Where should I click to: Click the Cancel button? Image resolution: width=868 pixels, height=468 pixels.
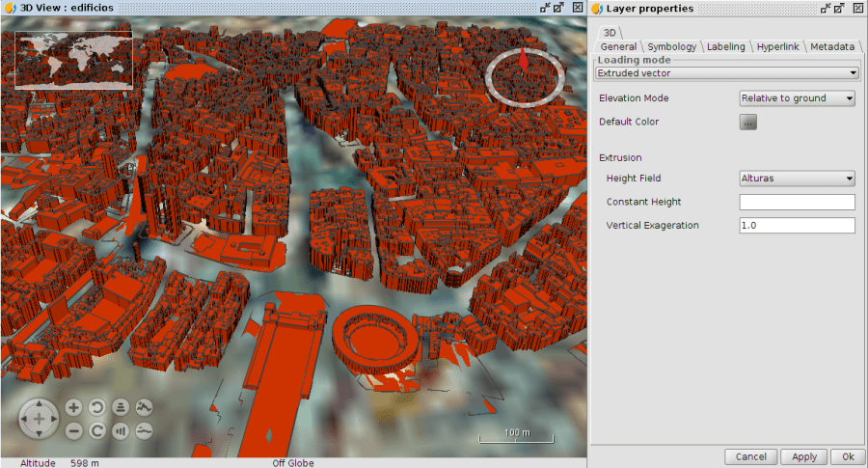click(x=750, y=456)
